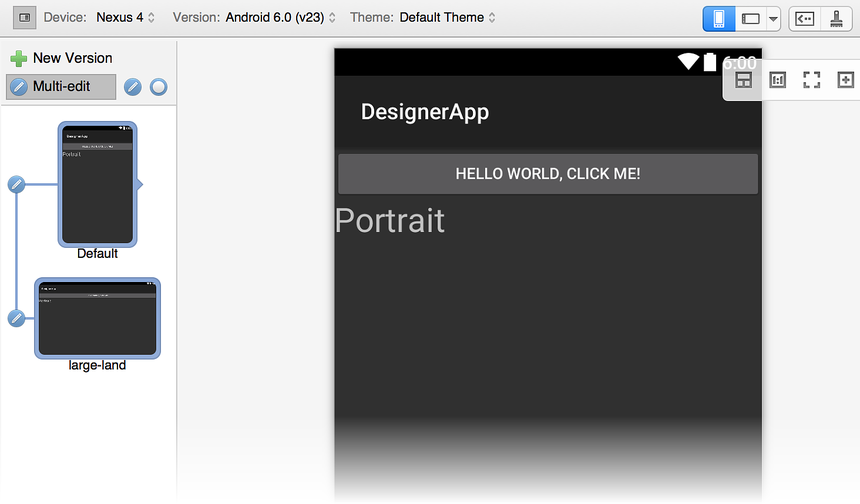This screenshot has height=504, width=860.
Task: Click the zoom in plus icon
Action: click(x=845, y=80)
